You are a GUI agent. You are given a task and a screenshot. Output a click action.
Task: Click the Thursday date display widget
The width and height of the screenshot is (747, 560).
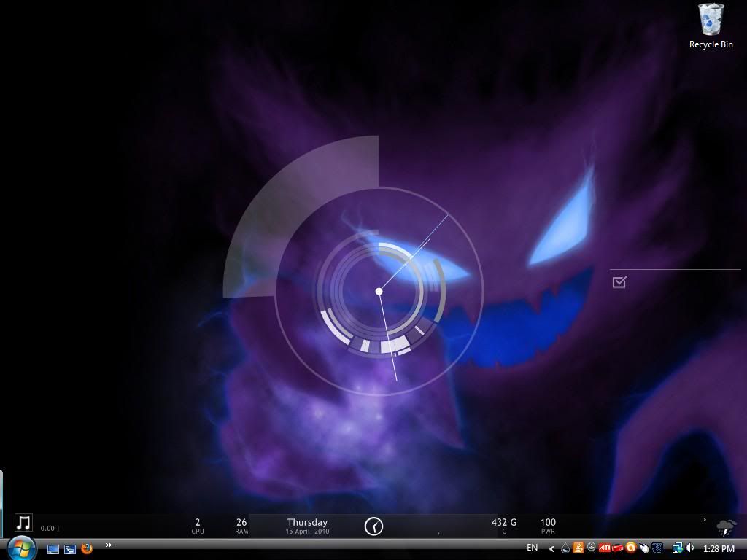coord(307,526)
